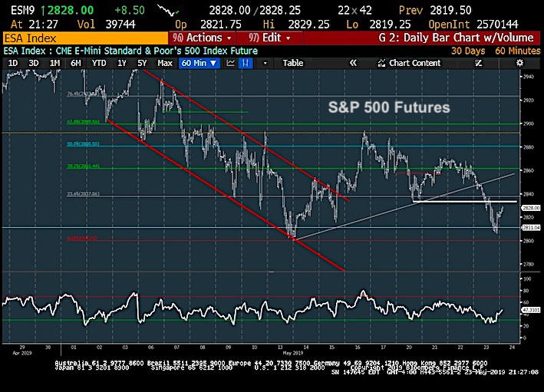Click the double left chevron collapse icon
Image resolution: width=544 pixels, height=392 pixels.
pyautogui.click(x=353, y=63)
